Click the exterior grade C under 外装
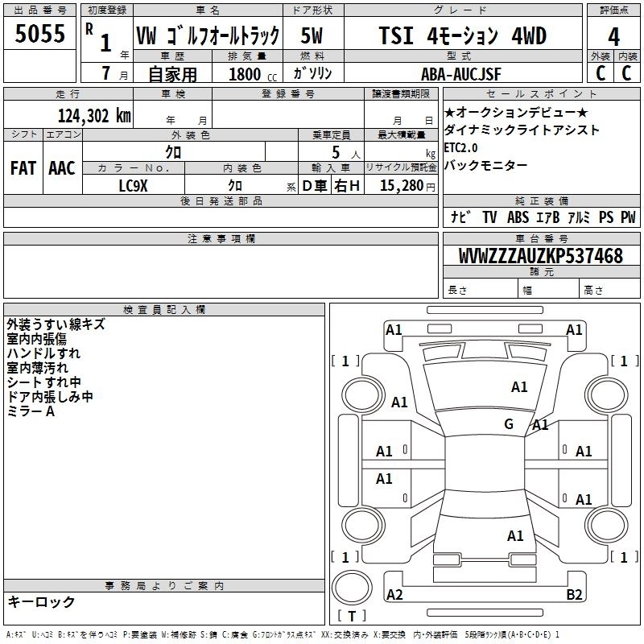The image size is (644, 644). click(x=601, y=73)
